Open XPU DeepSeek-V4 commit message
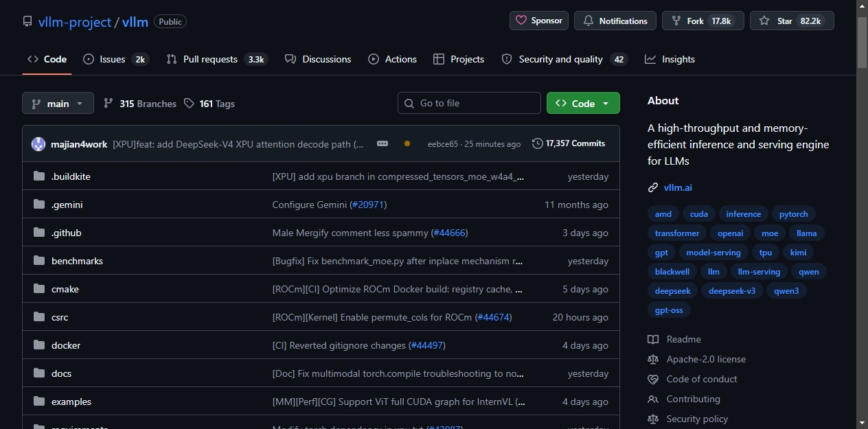The height and width of the screenshot is (429, 868). tap(238, 144)
